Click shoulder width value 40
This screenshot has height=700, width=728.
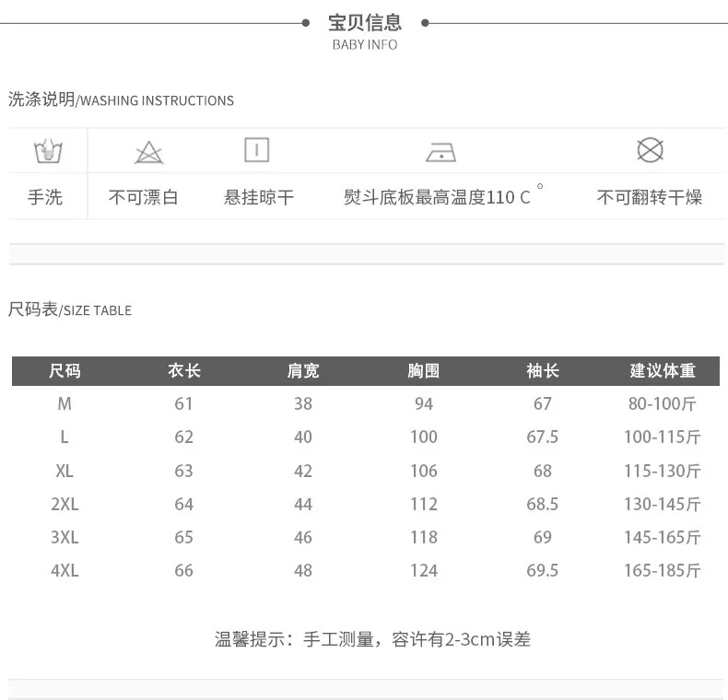303,437
